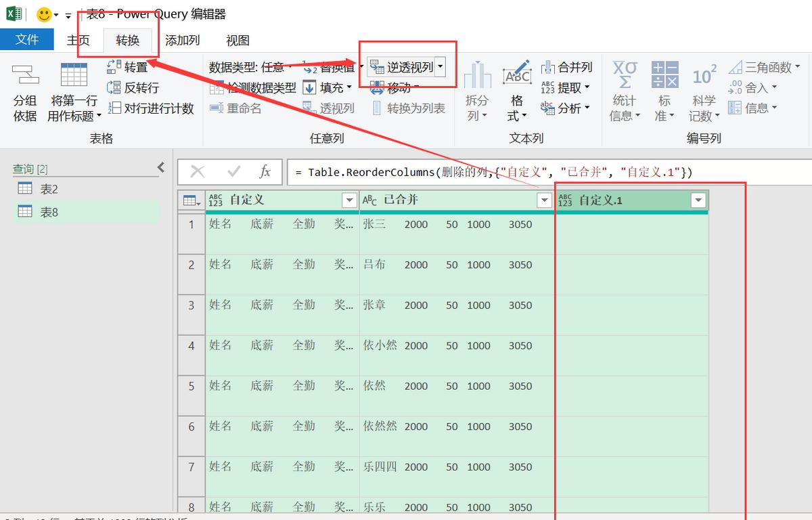Open the 文件 menu
Viewport: 812px width, 520px height.
[27, 39]
